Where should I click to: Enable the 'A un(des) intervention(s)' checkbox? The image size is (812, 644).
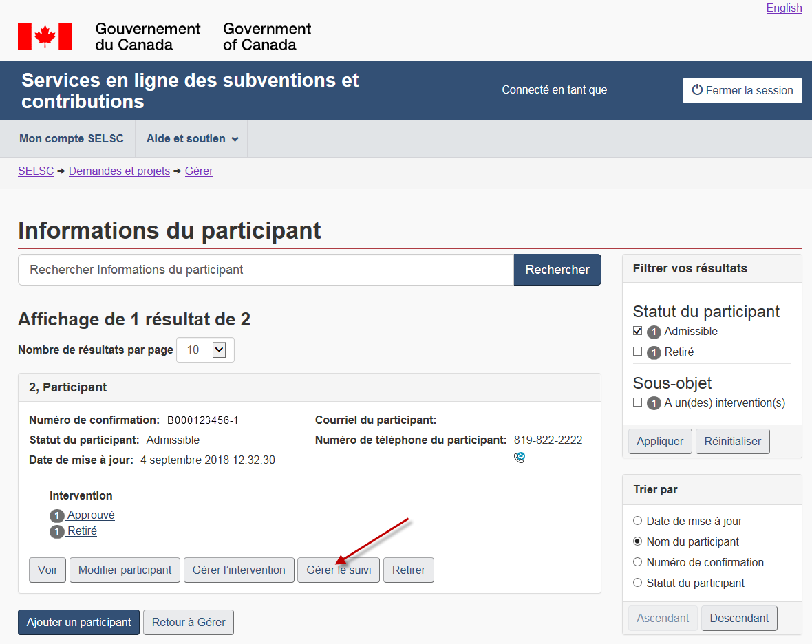(x=637, y=402)
